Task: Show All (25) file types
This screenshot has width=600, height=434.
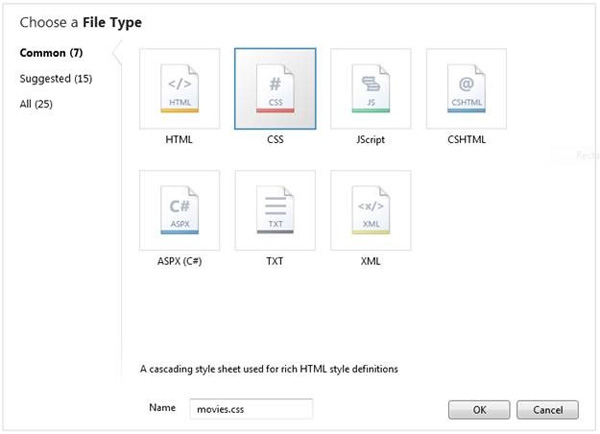Action: (x=36, y=104)
